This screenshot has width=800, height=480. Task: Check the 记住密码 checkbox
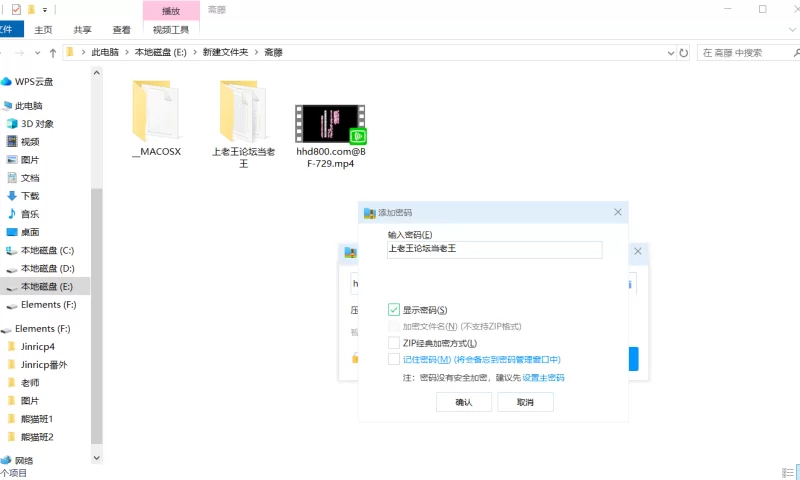[393, 359]
